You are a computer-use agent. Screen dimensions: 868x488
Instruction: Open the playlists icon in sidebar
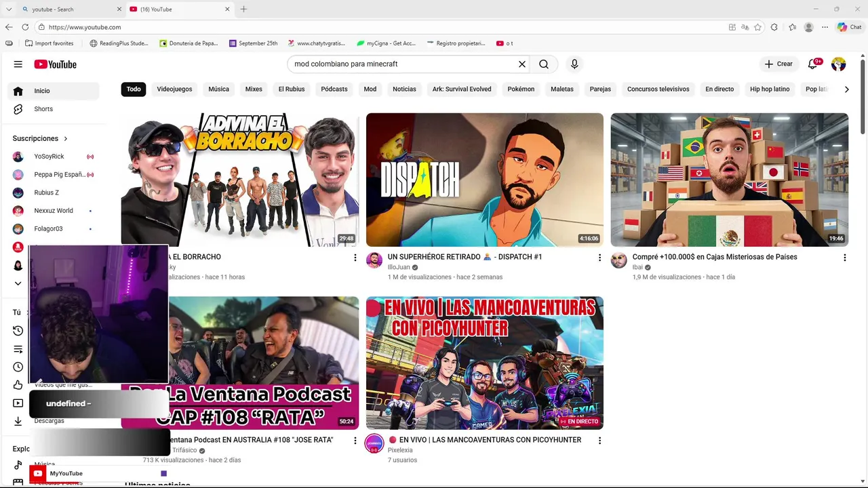18,349
